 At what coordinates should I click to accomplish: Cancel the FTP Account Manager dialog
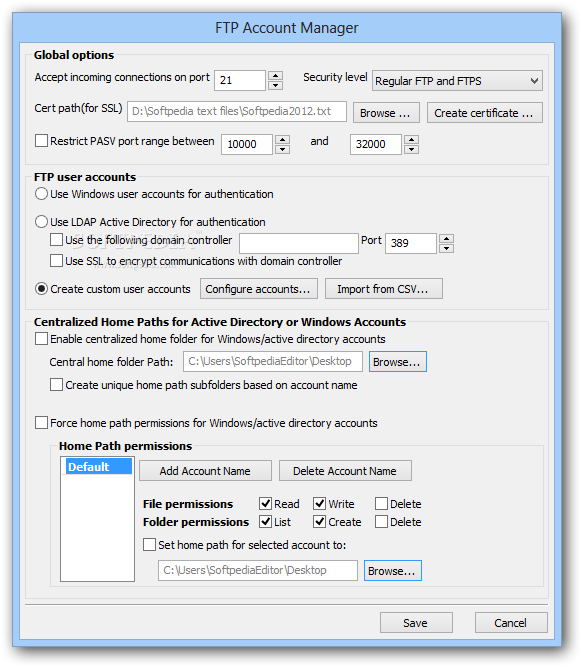coord(511,623)
